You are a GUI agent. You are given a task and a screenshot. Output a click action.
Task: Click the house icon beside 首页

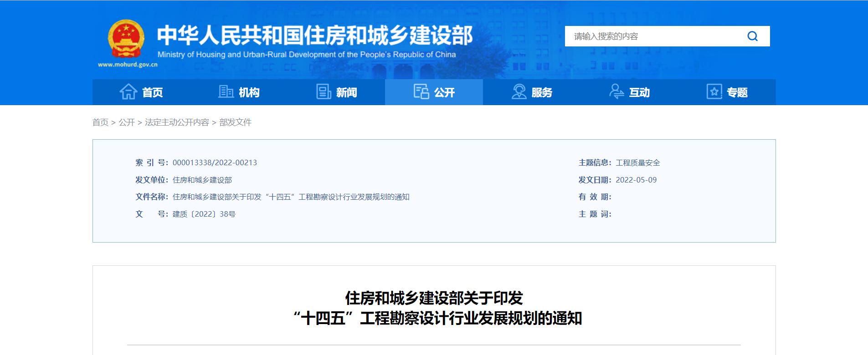(x=128, y=92)
